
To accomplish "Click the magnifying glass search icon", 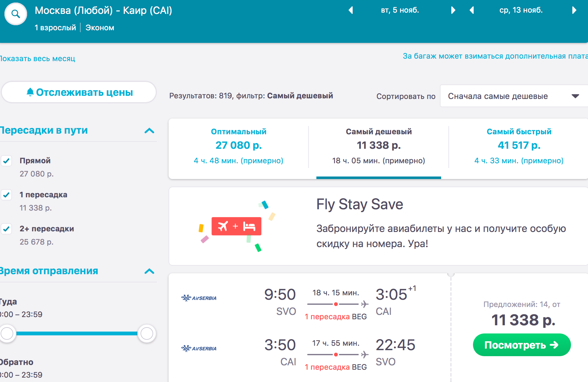I will coord(15,14).
